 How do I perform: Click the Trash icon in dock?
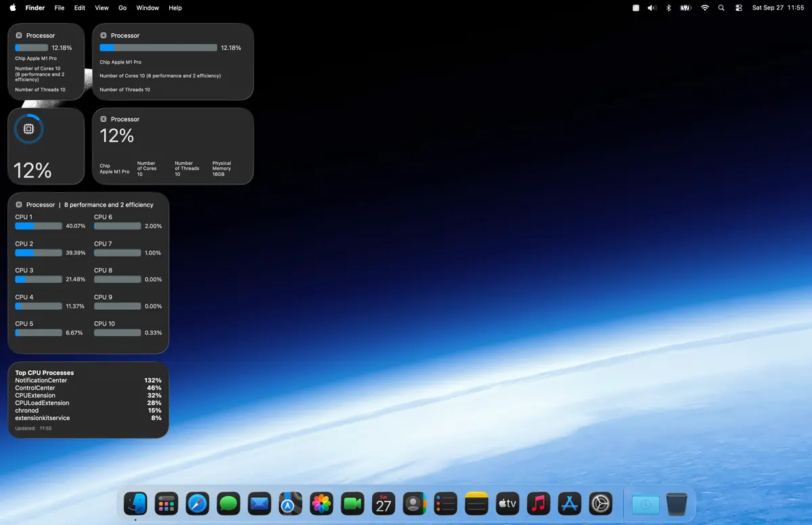coord(677,503)
